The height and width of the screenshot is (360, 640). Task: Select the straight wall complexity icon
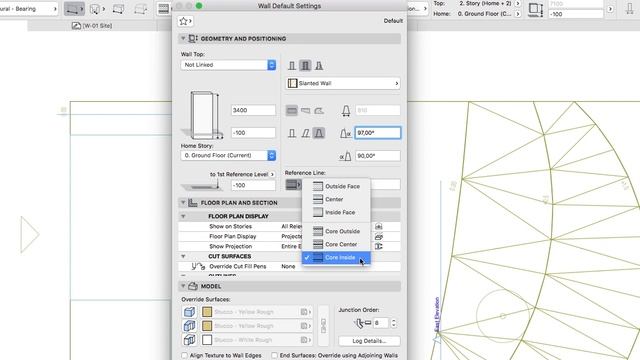tap(292, 65)
